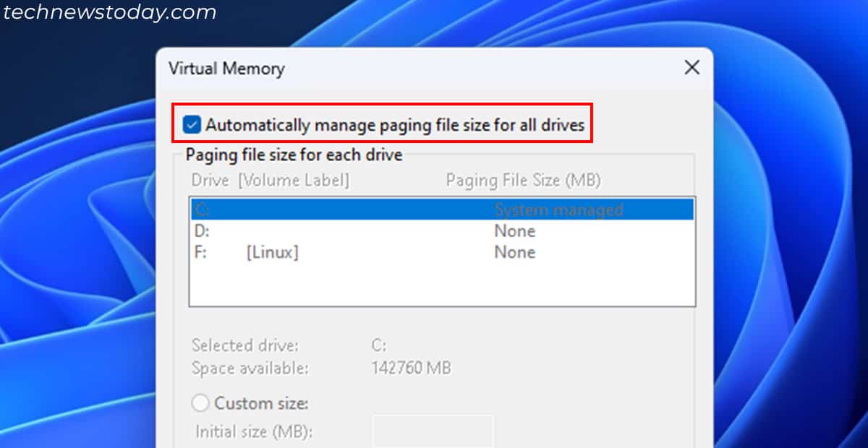Click the technewstoday.com watermark text
The width and height of the screenshot is (868, 448).
[x=109, y=12]
